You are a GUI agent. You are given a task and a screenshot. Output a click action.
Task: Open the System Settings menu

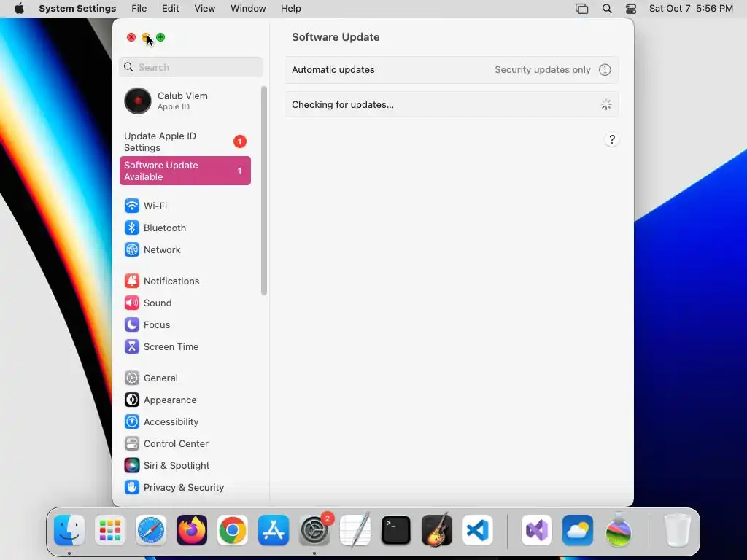coord(77,9)
